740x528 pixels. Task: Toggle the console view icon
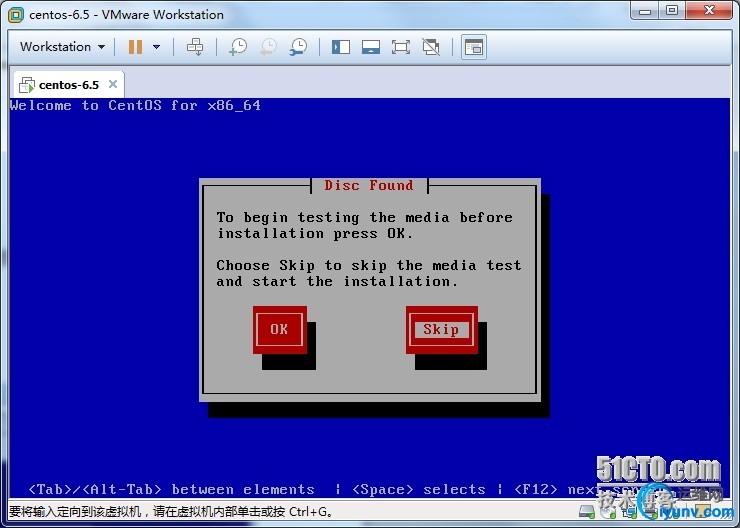point(474,47)
